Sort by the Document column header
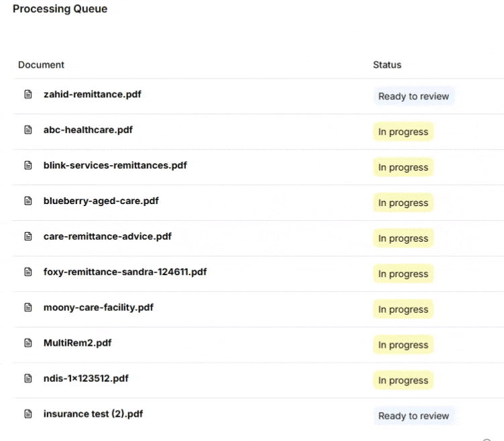 pyautogui.click(x=41, y=65)
